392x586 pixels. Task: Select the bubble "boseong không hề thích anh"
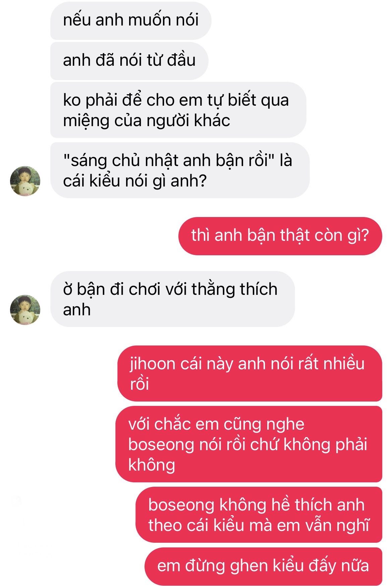[x=259, y=515]
